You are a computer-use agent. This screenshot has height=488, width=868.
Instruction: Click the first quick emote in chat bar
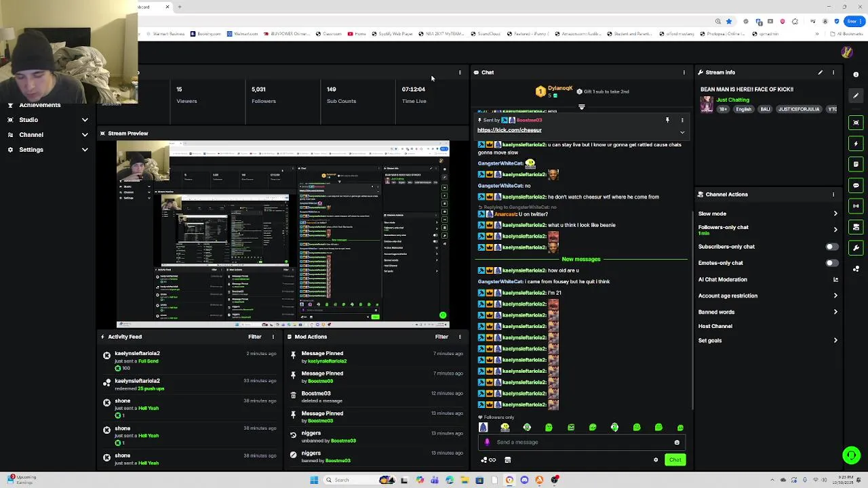pos(483,428)
